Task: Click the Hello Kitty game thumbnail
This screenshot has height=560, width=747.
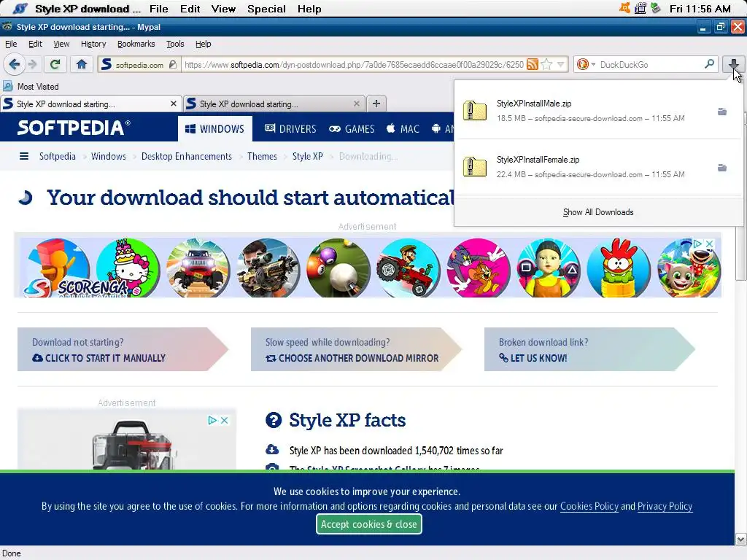Action: pyautogui.click(x=128, y=268)
